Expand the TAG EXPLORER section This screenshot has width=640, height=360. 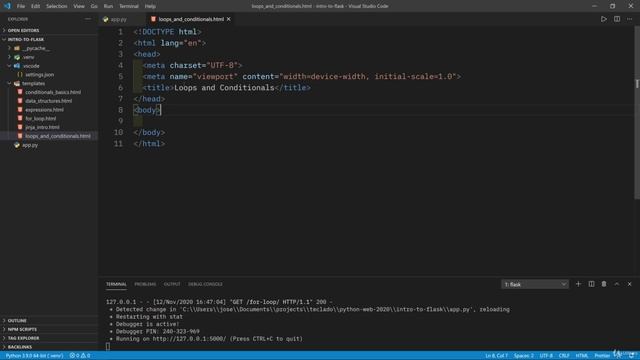[23, 338]
